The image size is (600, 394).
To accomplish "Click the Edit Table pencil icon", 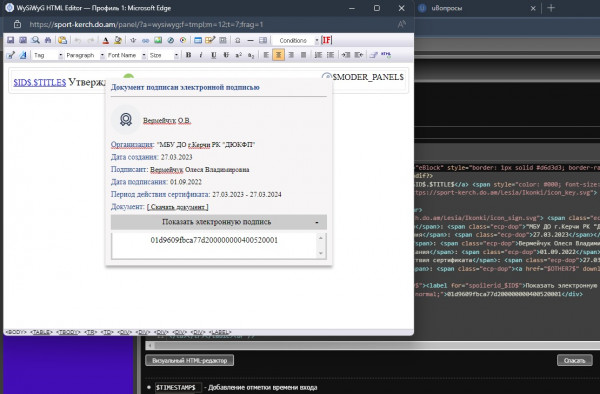I will pos(210,40).
